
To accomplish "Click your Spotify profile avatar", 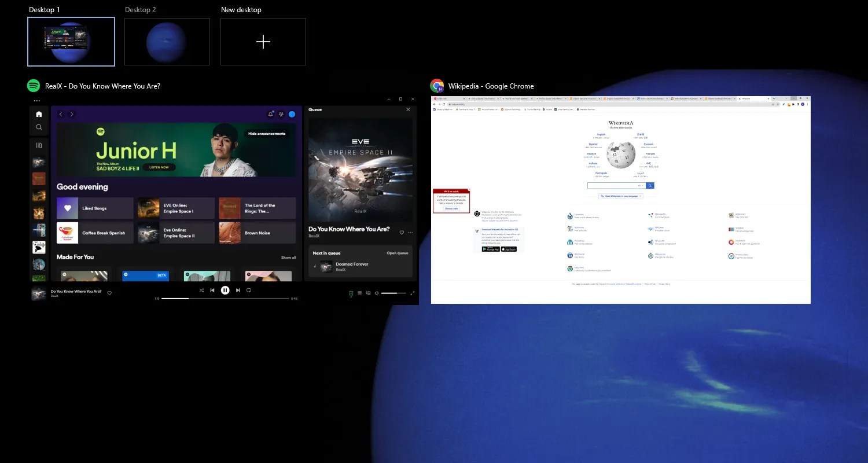I will pyautogui.click(x=292, y=114).
